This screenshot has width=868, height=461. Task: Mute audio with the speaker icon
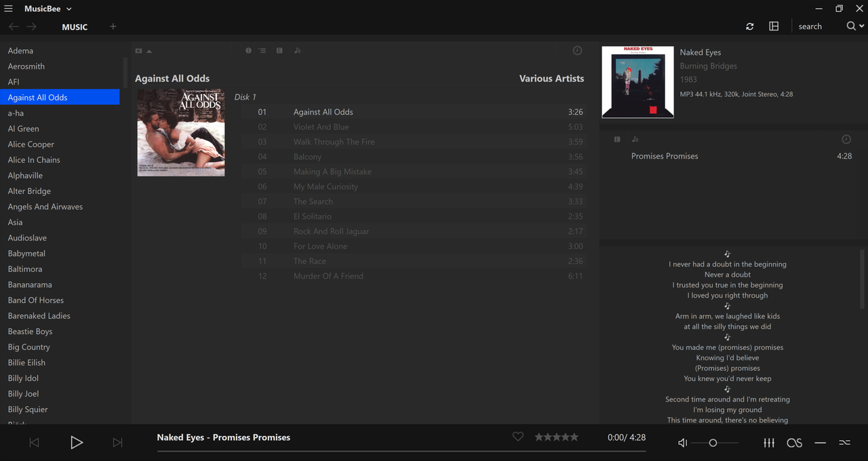tap(683, 443)
